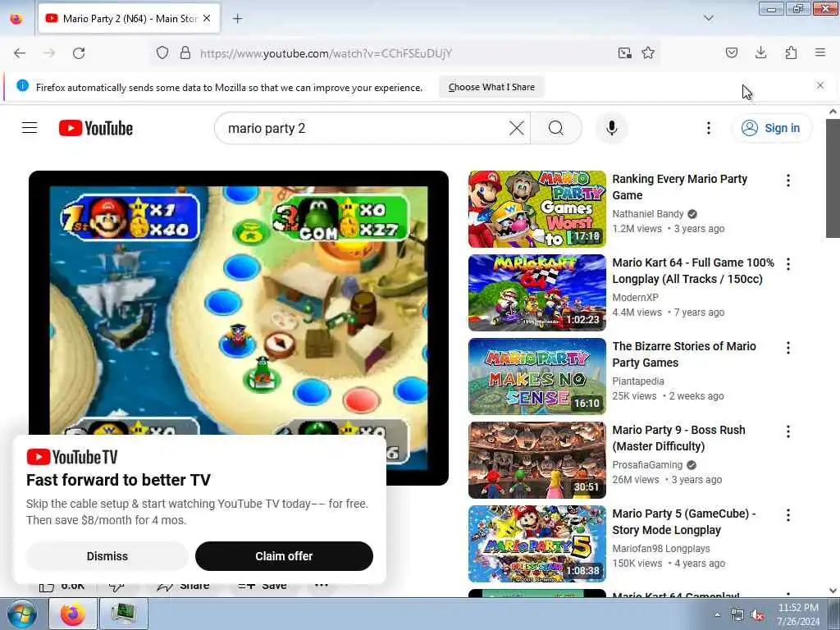The height and width of the screenshot is (630, 840).
Task: Go to YouTube home via logo
Action: click(x=96, y=129)
